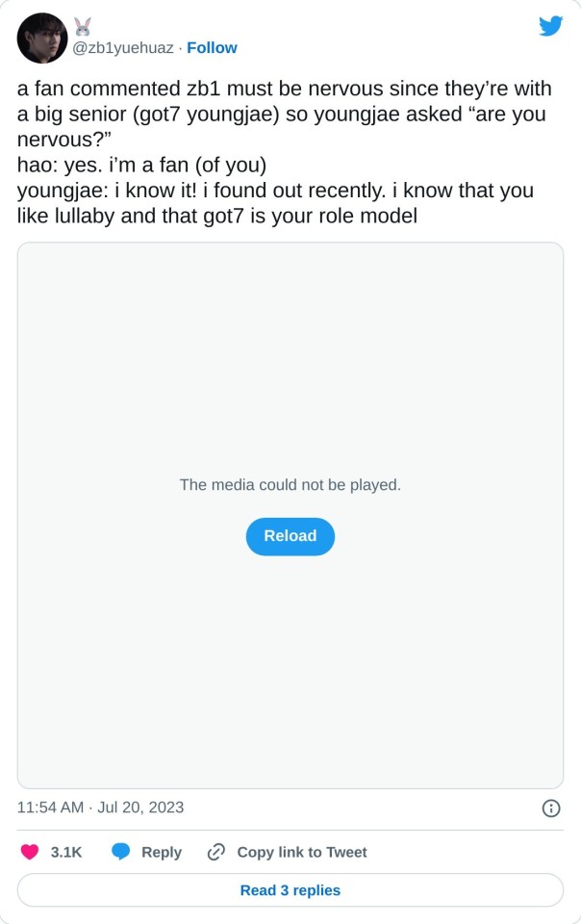Like the tweet with the heart icon
The width and height of the screenshot is (581, 924).
(30, 852)
